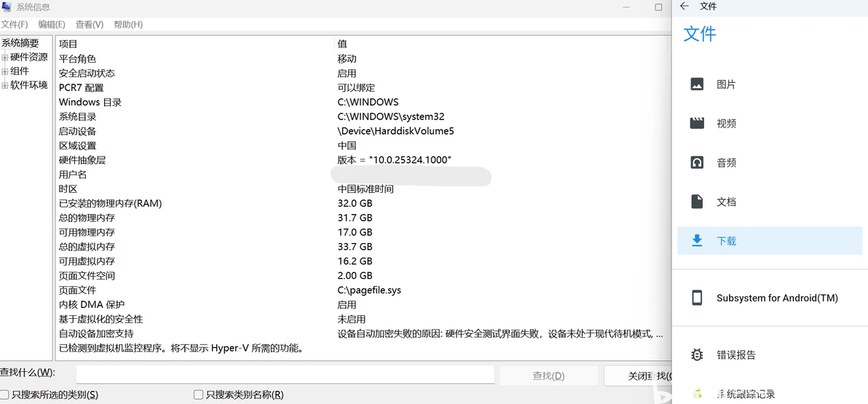This screenshot has height=404, width=868.
Task: Select the 硬件抽象层 row
Action: point(362,160)
